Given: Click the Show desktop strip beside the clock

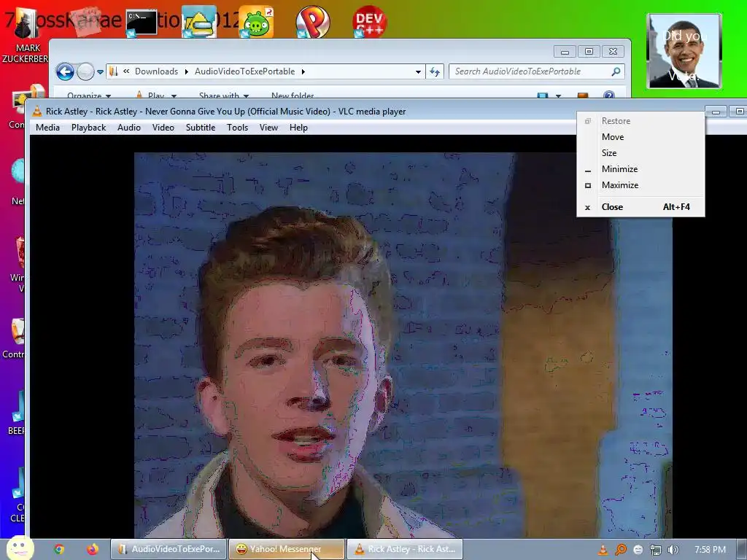Looking at the screenshot, I should [x=741, y=550].
